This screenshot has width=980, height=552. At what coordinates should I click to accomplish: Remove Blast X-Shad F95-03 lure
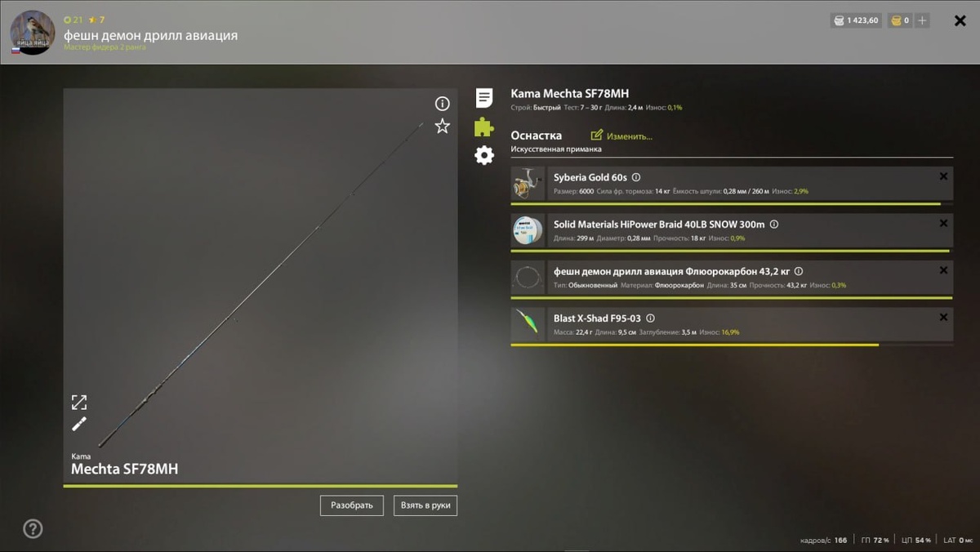tap(943, 317)
